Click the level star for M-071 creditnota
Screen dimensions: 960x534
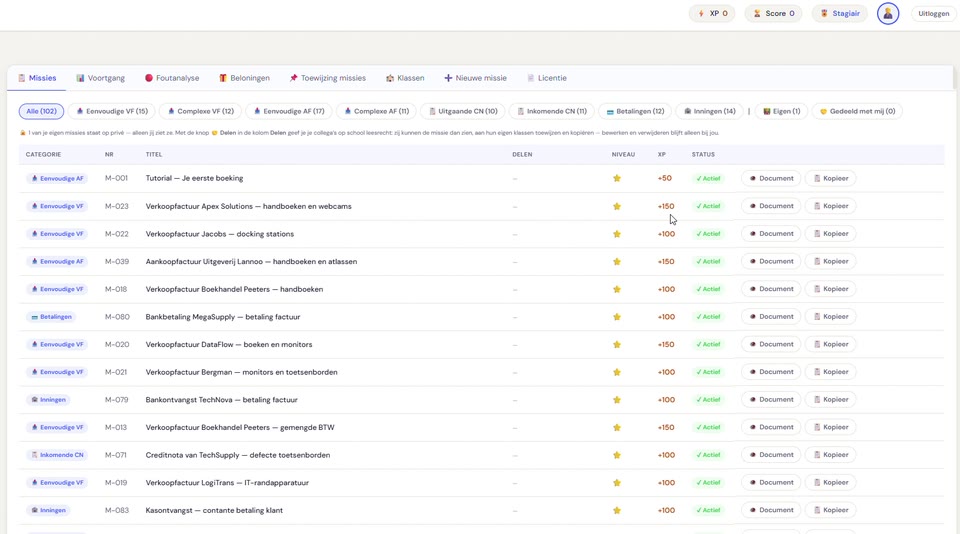(x=617, y=455)
